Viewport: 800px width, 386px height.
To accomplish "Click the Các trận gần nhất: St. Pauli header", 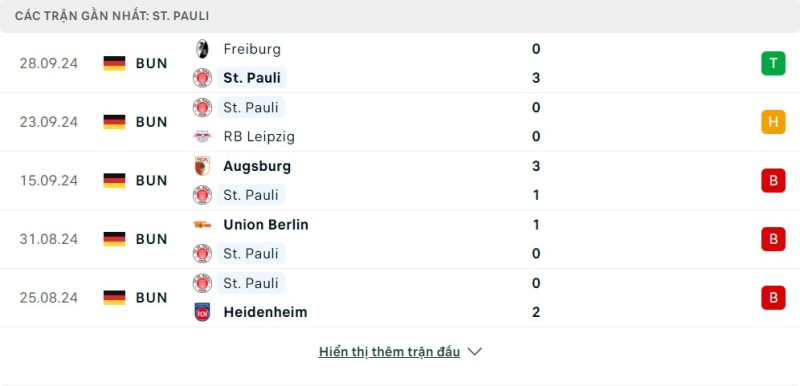I will pyautogui.click(x=112, y=16).
